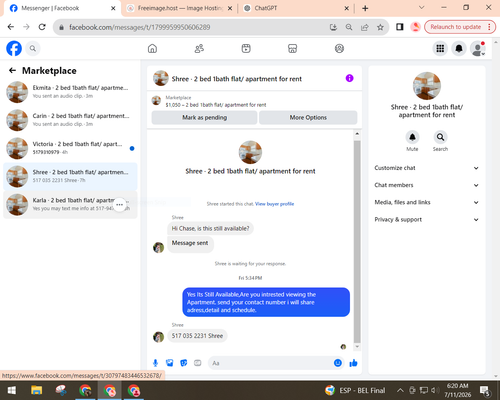Click the zoom magnifier in the address bar
The image size is (500, 400).
[x=349, y=27]
